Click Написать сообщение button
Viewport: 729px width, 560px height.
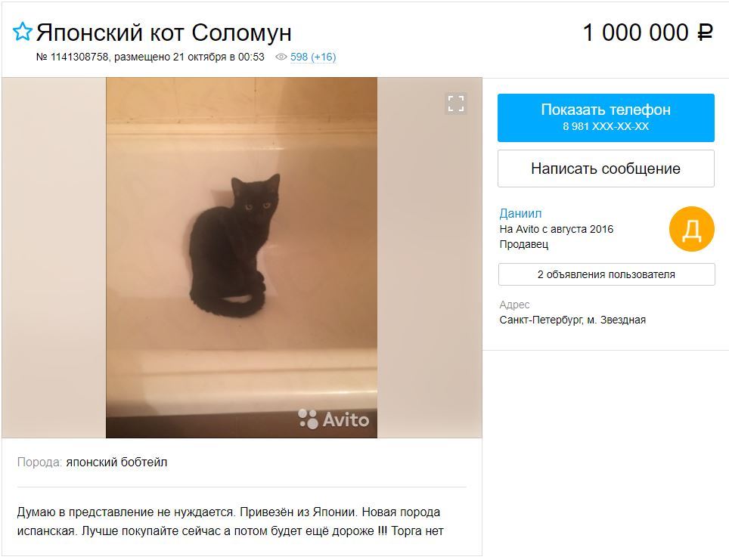[606, 169]
